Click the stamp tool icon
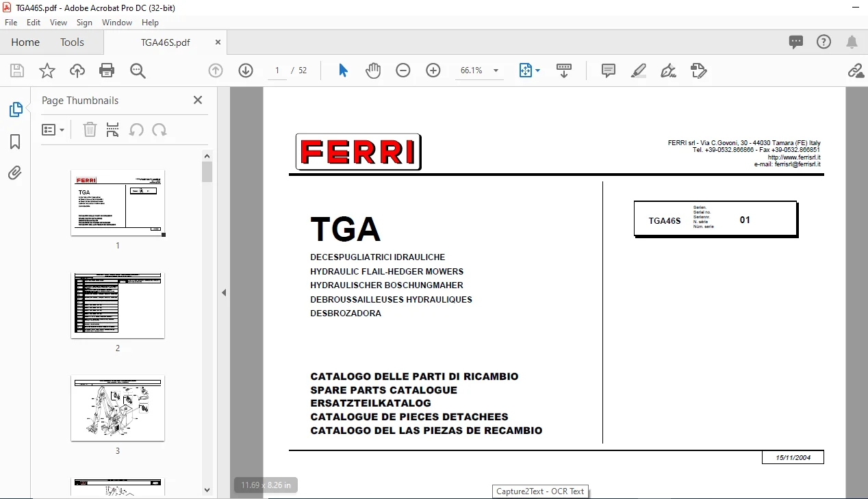The image size is (868, 499). (699, 71)
